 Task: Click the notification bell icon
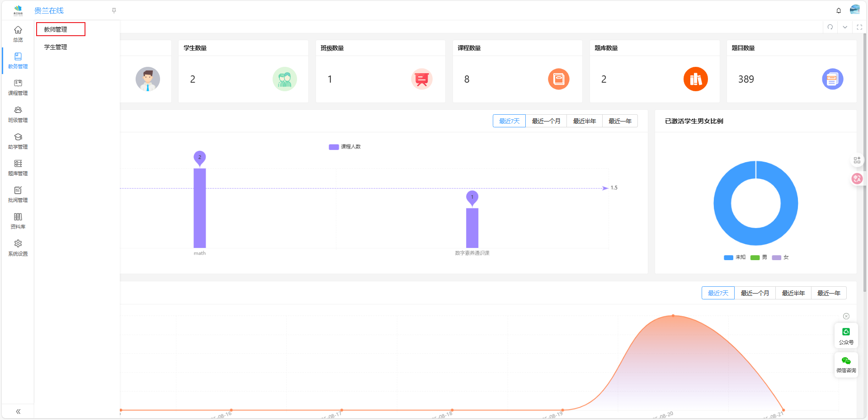[839, 10]
